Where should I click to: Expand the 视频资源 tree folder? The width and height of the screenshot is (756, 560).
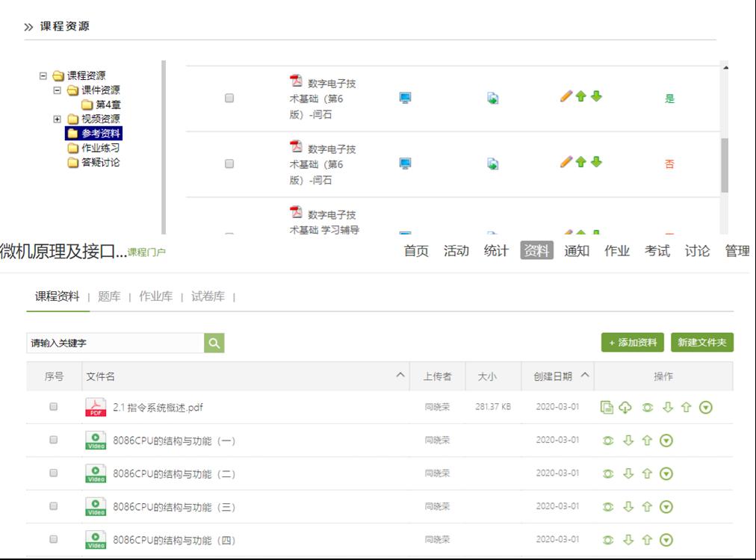tap(58, 119)
